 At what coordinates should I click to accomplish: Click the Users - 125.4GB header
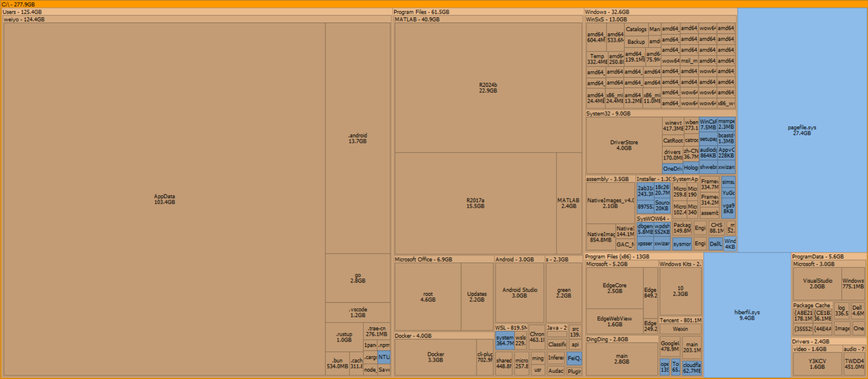click(197, 12)
